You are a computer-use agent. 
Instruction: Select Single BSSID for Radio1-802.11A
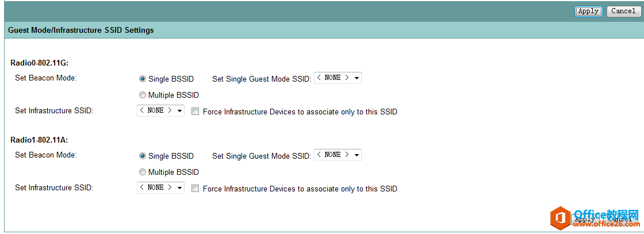(143, 156)
